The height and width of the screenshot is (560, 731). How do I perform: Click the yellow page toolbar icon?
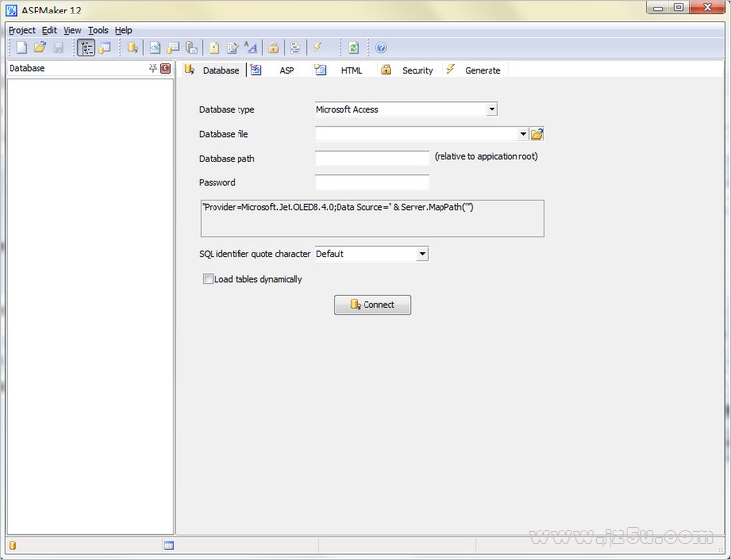(x=214, y=47)
